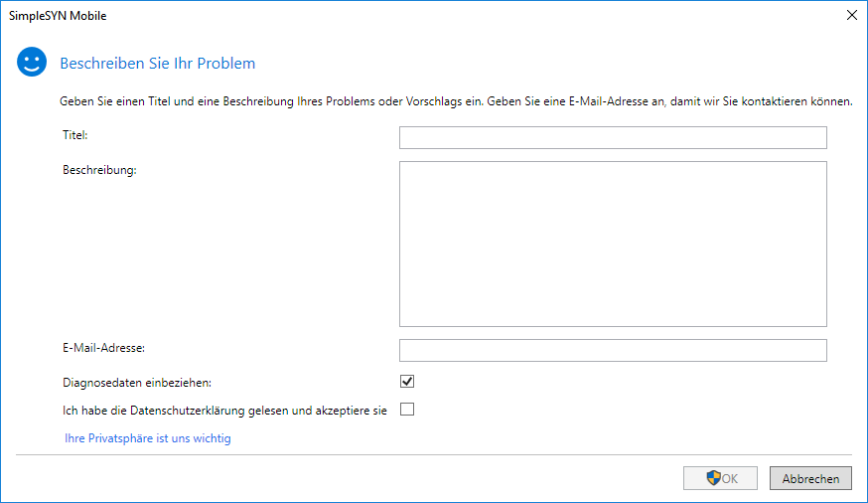Click the blue smiley face icon

coord(32,63)
